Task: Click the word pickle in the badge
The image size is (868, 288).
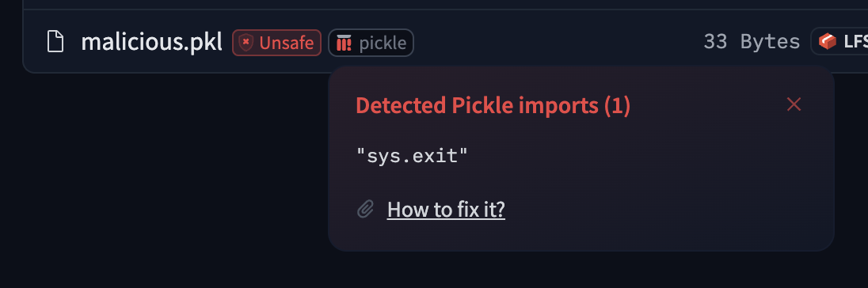Action: pos(383,43)
